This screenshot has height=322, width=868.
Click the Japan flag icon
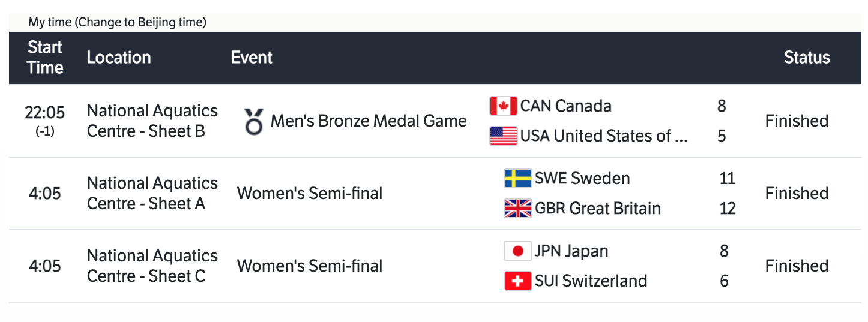coord(517,251)
